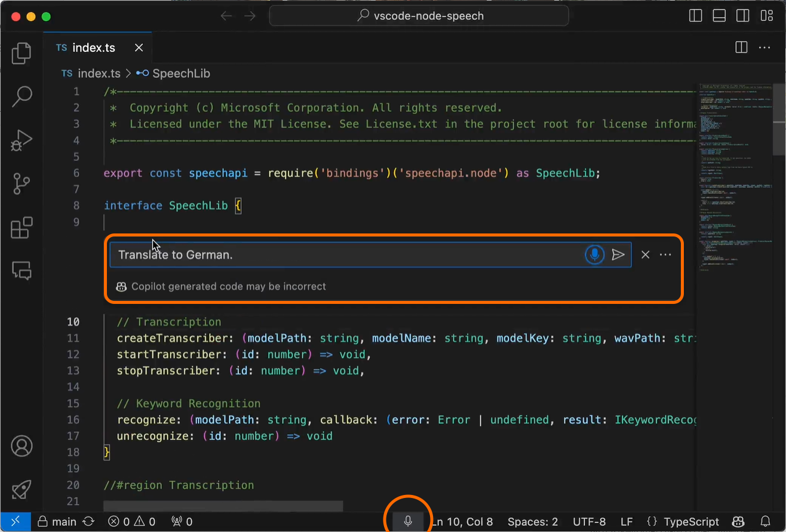
Task: Toggle the secondary side bar
Action: tap(742, 16)
